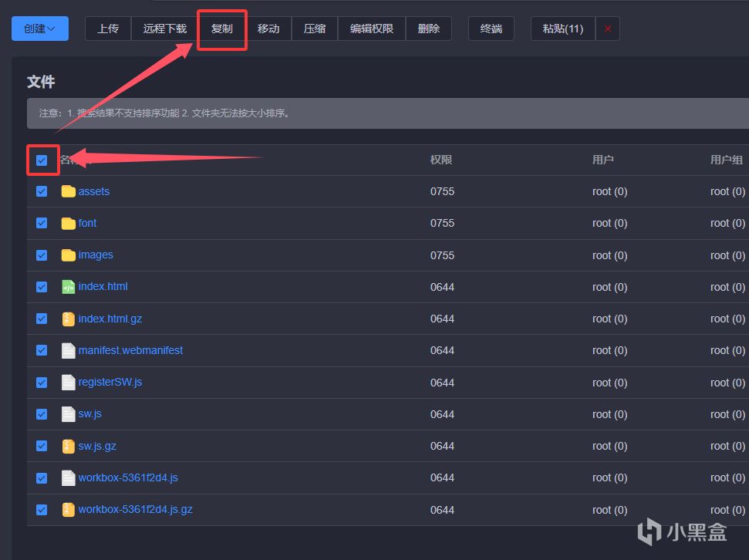The height and width of the screenshot is (560, 749).
Task: Open the sw.js file link
Action: (89, 413)
